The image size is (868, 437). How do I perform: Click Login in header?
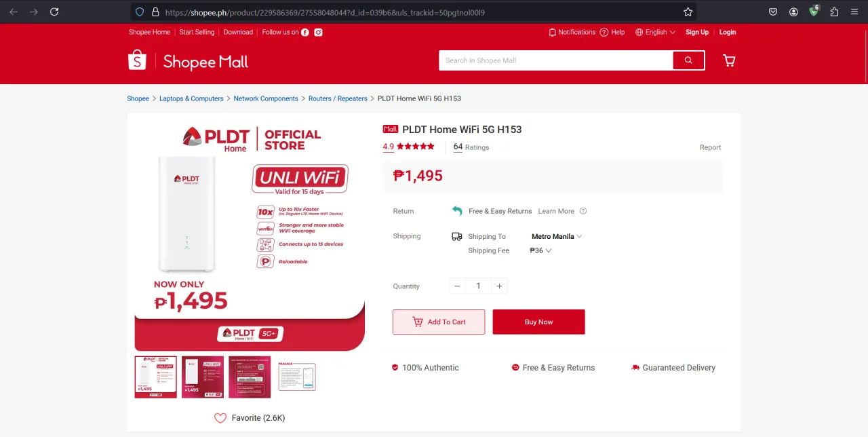tap(728, 32)
